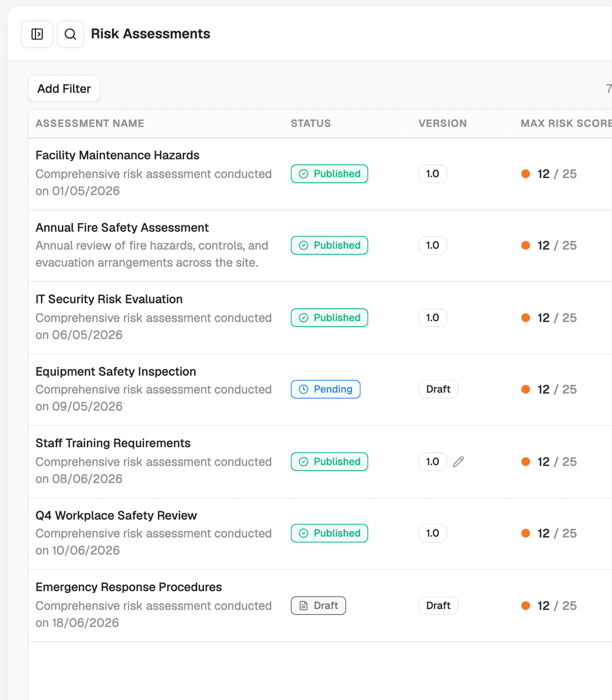612x700 pixels.
Task: Click 'evacuation arrangements across the site' description
Action: pyautogui.click(x=147, y=262)
